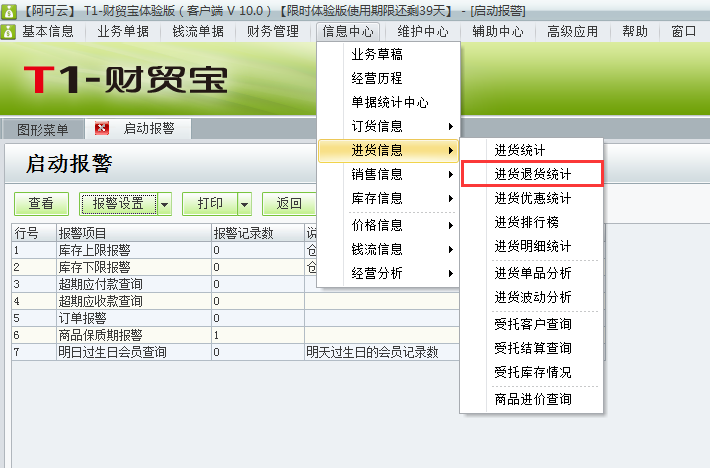This screenshot has width=710, height=468.
Task: Choose 进货排行榜 from the submenu
Action: pos(526,222)
